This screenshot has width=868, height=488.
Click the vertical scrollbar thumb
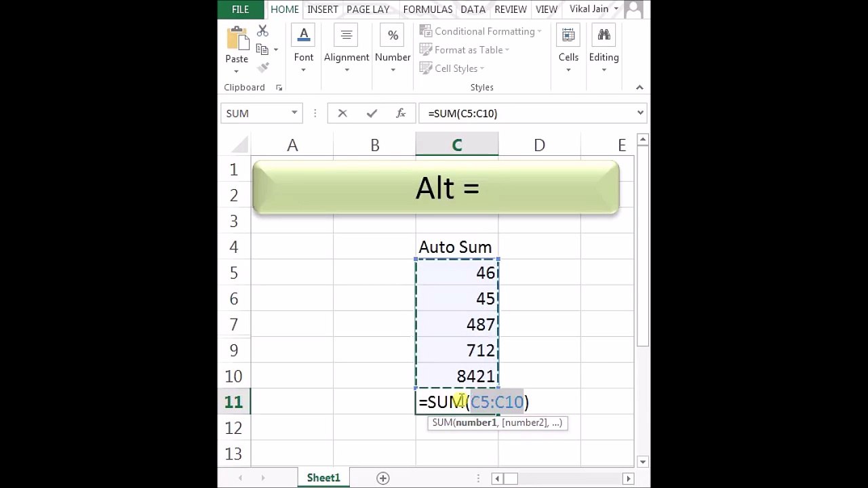643,247
